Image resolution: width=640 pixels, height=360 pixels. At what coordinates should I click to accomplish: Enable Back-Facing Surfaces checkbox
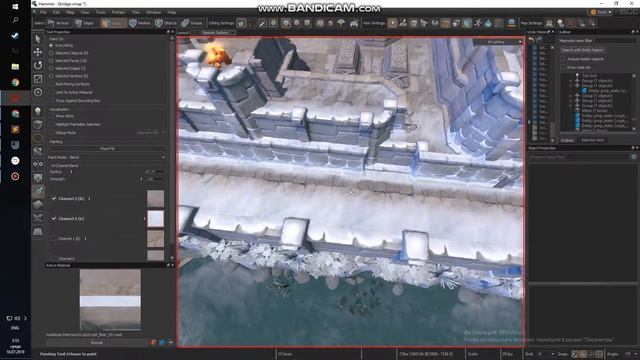[51, 84]
